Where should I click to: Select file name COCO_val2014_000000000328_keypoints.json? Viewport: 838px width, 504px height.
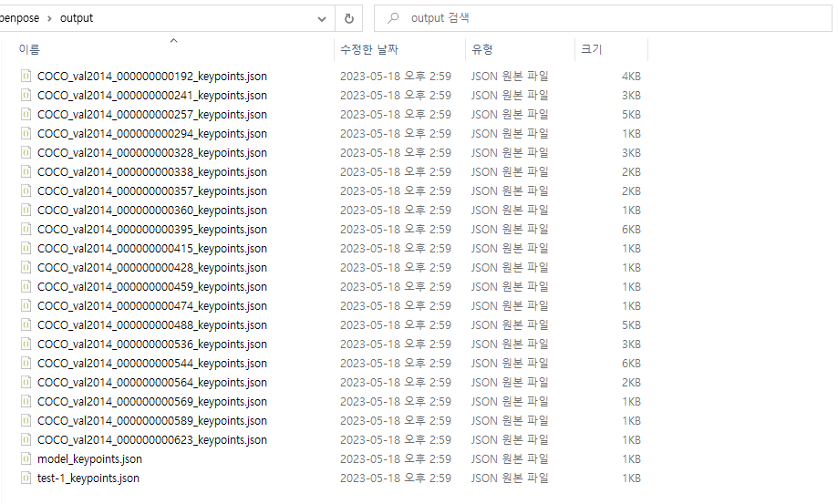coord(152,153)
